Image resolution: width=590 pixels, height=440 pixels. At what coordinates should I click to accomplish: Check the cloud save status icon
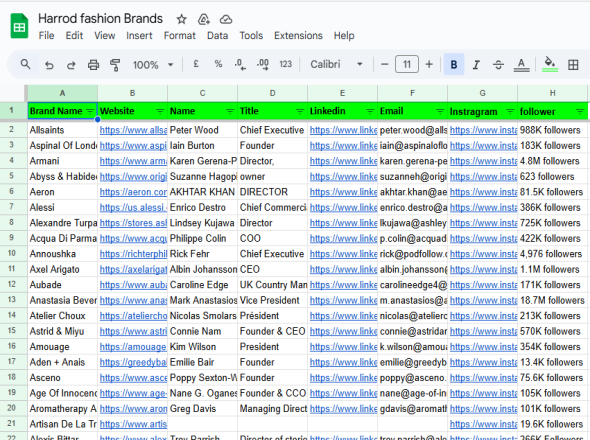226,19
